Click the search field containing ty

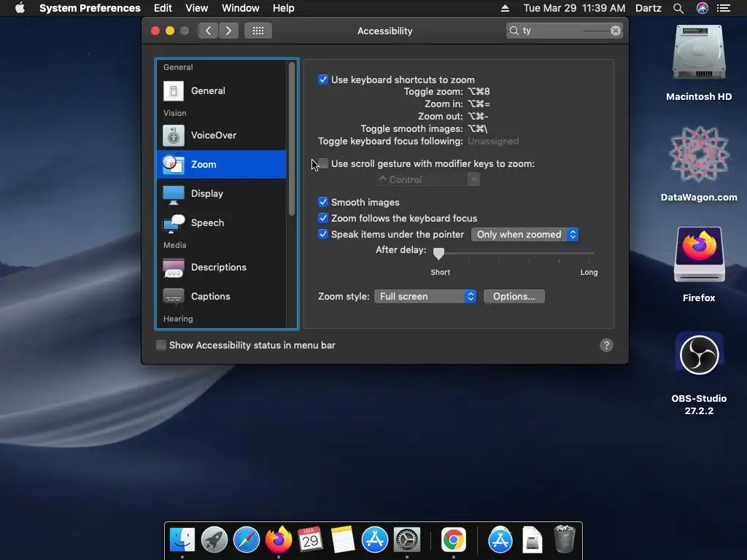click(x=565, y=31)
